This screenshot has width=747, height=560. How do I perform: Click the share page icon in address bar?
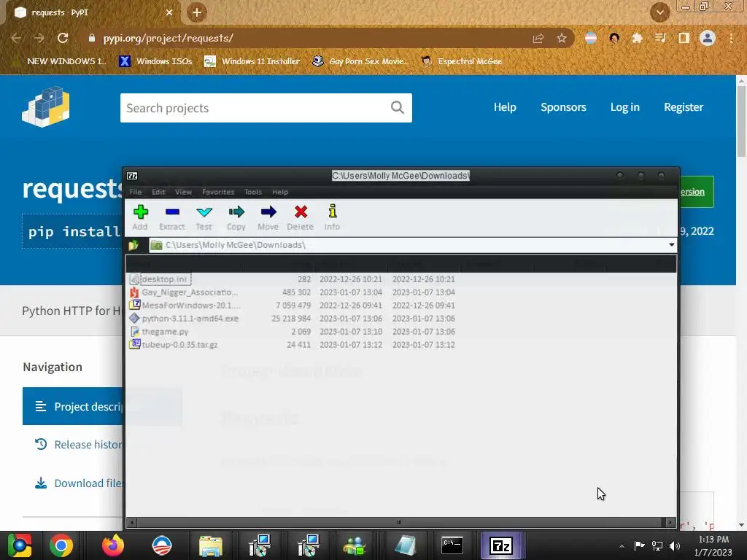click(538, 38)
